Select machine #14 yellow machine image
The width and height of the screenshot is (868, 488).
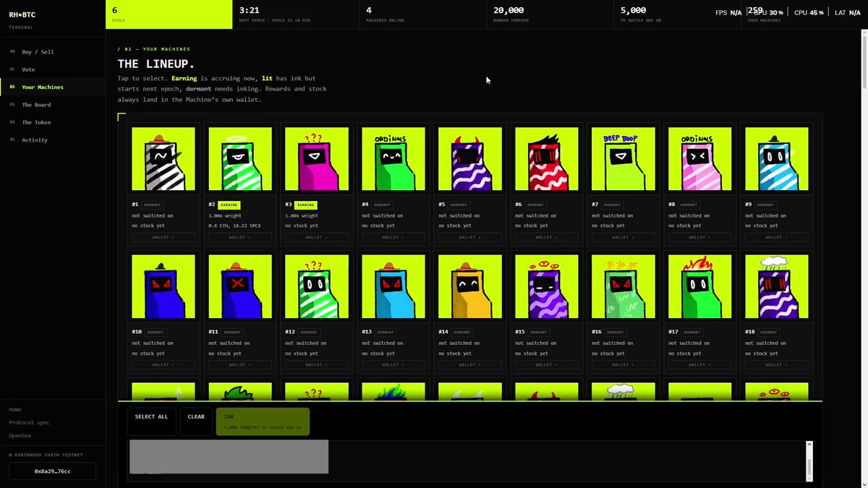470,286
